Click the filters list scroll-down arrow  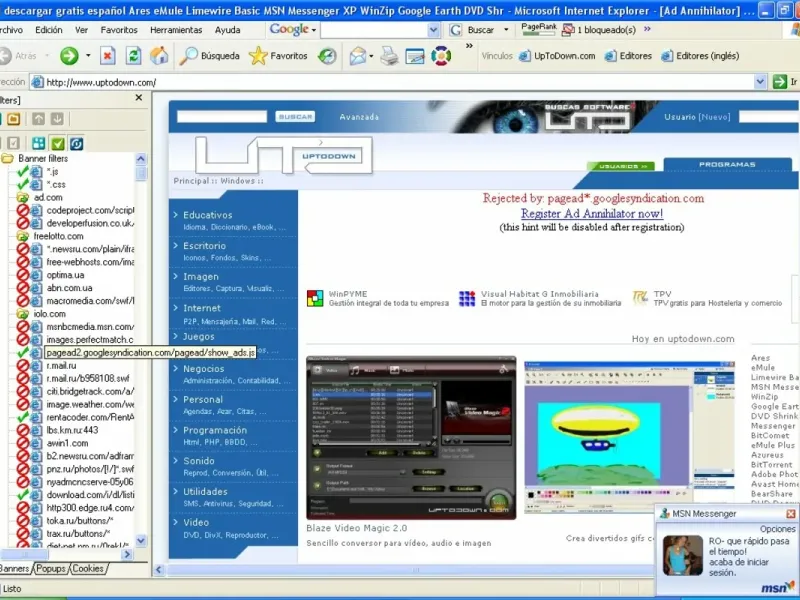(141, 540)
